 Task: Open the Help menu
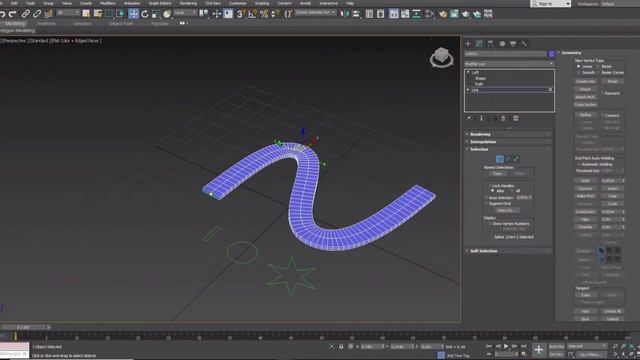click(x=350, y=3)
